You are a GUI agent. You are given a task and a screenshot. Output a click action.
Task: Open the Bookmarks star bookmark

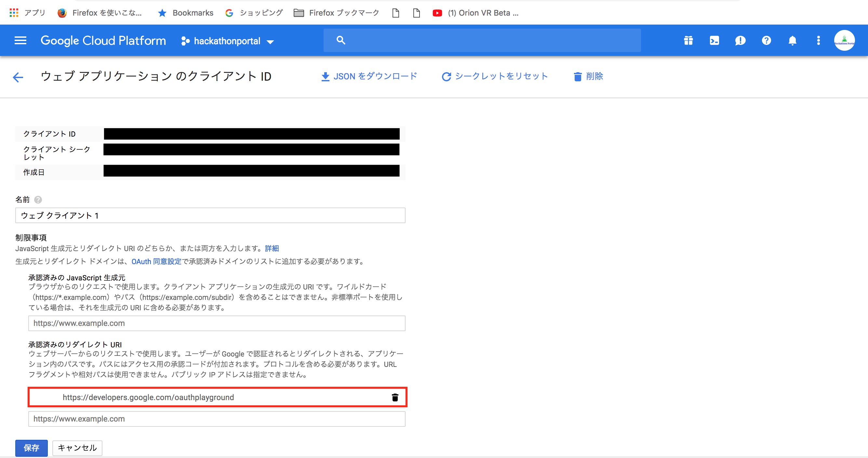186,13
